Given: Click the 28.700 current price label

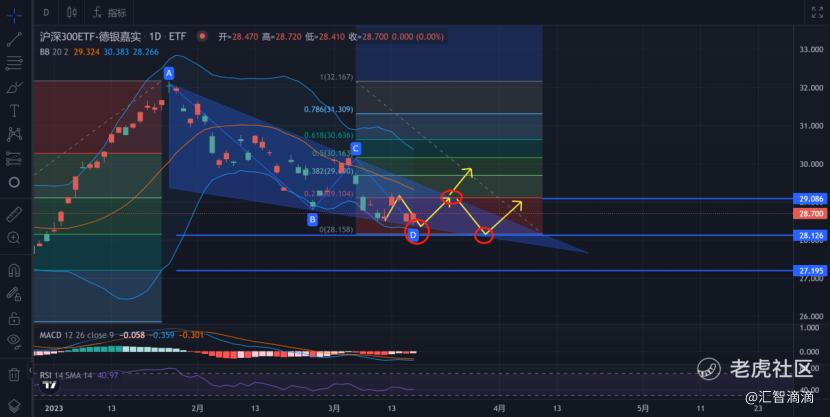Looking at the screenshot, I should click(811, 214).
